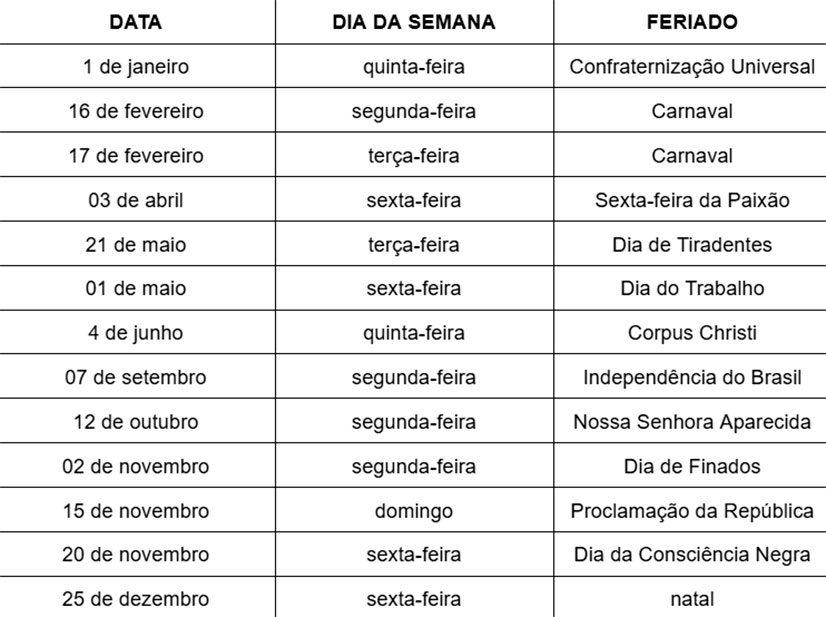Click the '17 de fevereiro' date cell
This screenshot has width=826, height=617.
click(x=136, y=156)
